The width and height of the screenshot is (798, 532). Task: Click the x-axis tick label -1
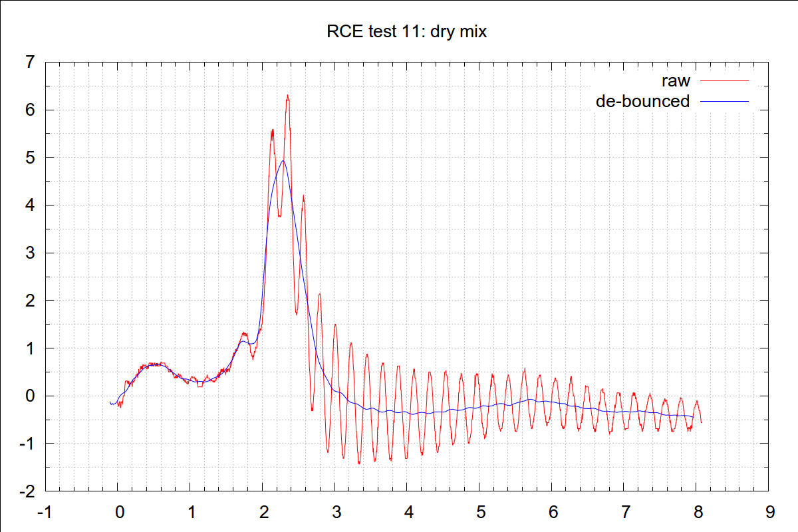click(45, 513)
